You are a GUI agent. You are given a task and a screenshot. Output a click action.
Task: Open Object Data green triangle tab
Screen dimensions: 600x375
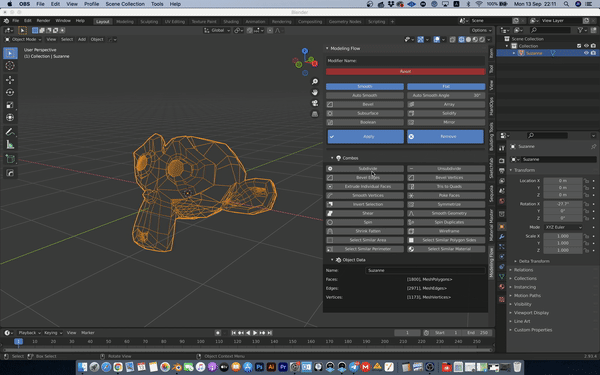[x=502, y=277]
